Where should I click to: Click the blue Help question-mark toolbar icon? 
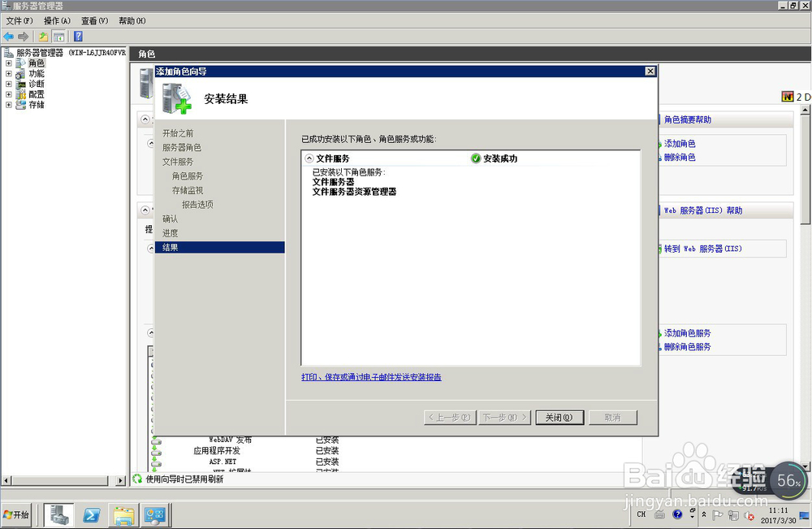point(78,36)
